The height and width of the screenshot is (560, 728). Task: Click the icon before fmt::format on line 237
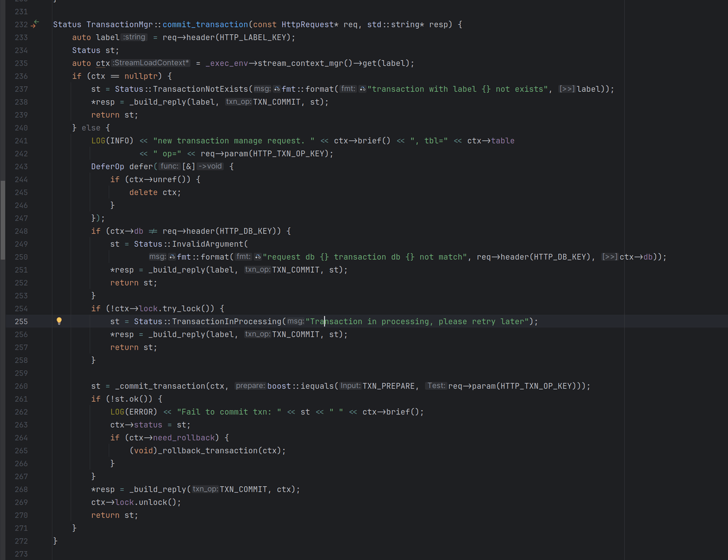[276, 89]
